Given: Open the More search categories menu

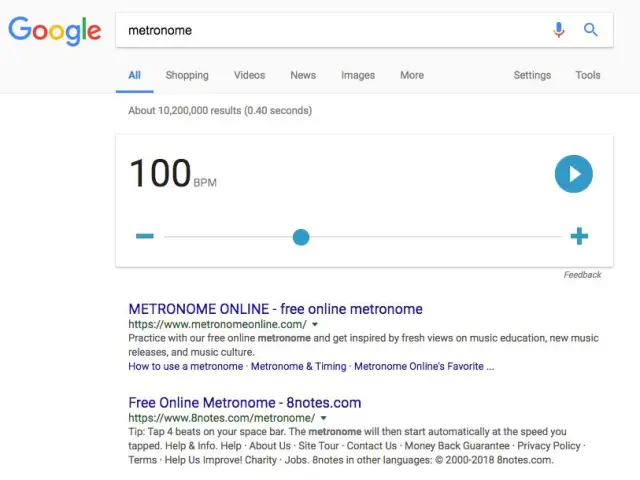Looking at the screenshot, I should pyautogui.click(x=412, y=75).
